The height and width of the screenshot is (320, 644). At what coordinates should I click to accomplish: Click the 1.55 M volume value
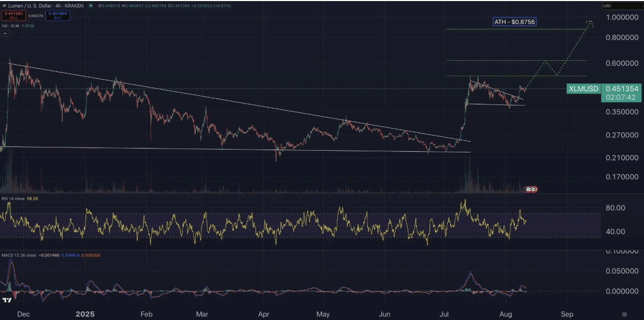coord(28,26)
